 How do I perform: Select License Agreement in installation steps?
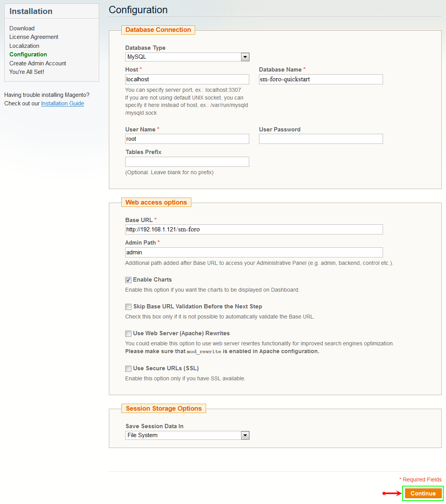(34, 37)
